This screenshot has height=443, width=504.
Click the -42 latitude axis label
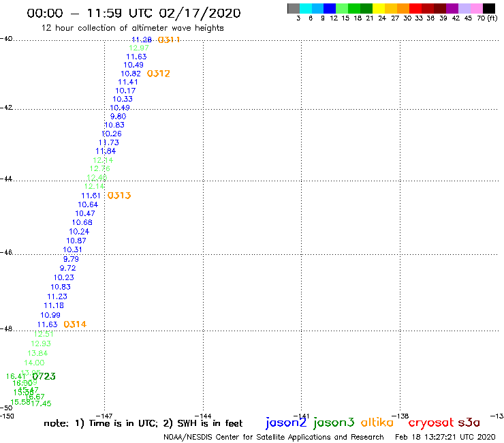point(6,108)
